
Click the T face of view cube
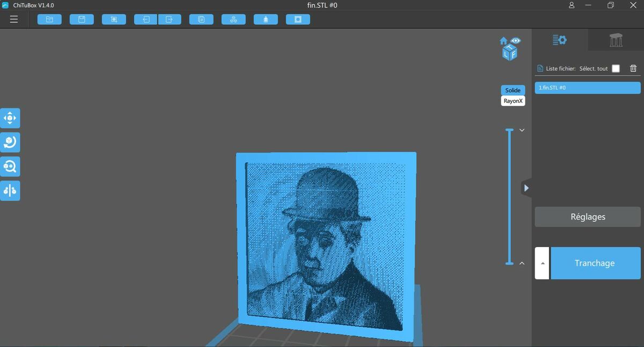coord(510,47)
